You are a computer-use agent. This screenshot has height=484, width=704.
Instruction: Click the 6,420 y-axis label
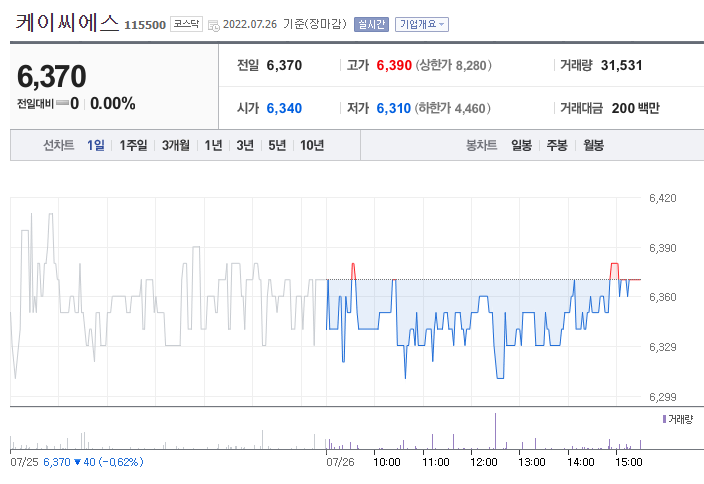coord(663,198)
